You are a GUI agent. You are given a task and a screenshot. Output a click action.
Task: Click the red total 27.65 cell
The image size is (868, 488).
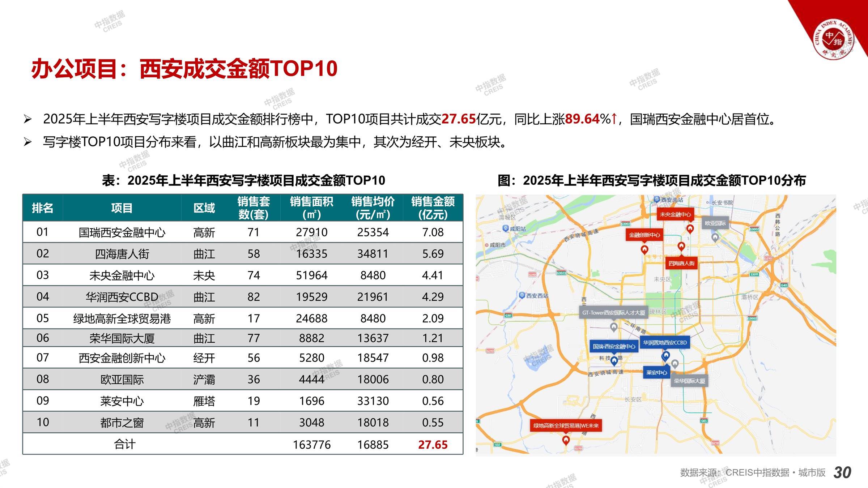(x=433, y=444)
